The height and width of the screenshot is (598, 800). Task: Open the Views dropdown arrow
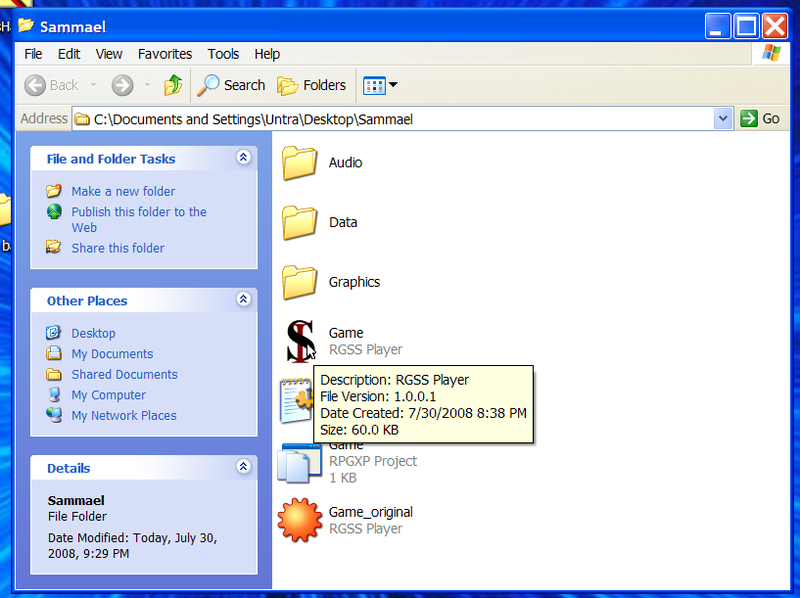pos(393,85)
